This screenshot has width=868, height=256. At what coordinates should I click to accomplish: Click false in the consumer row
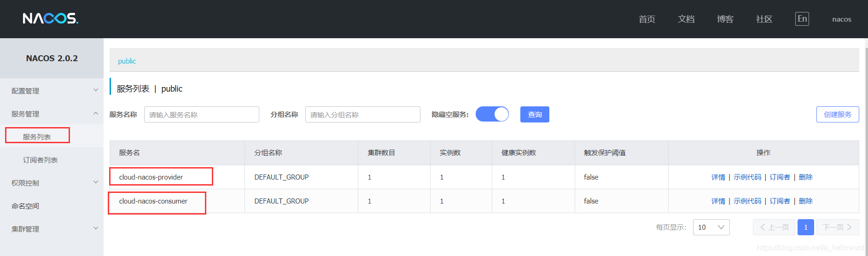pyautogui.click(x=591, y=201)
